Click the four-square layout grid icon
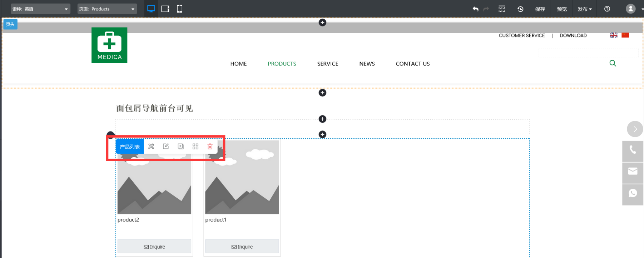Screen dimensions: 644x258 click(x=195, y=147)
